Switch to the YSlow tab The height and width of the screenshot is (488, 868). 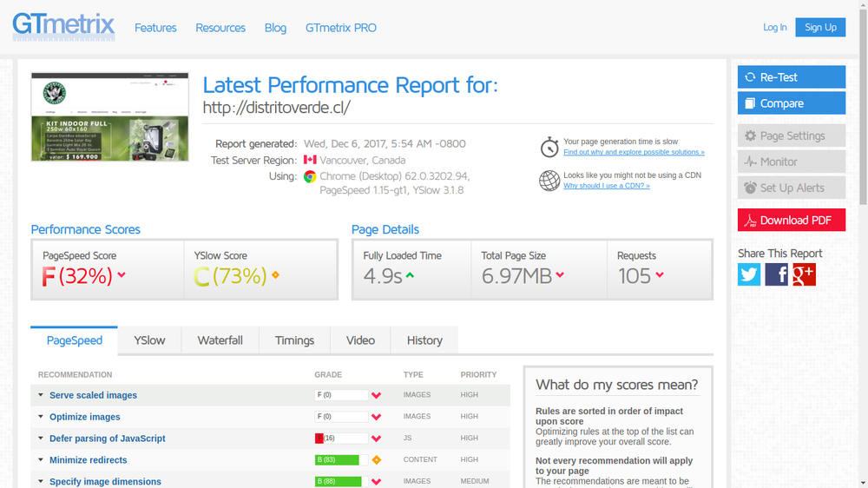coord(149,340)
